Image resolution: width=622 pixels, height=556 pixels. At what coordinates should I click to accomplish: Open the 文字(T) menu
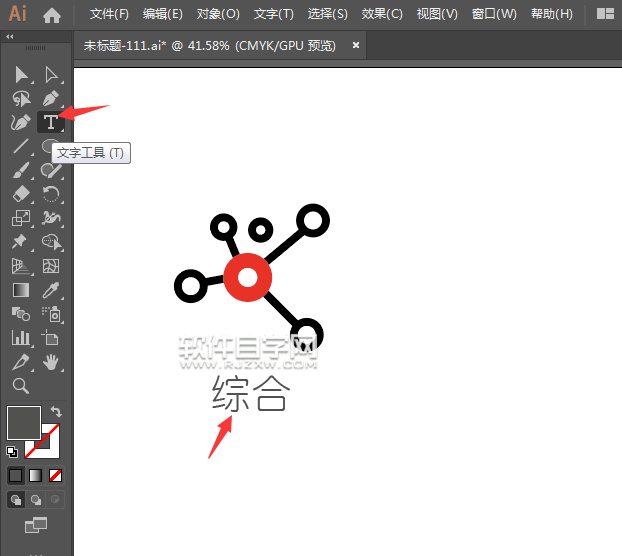[274, 14]
